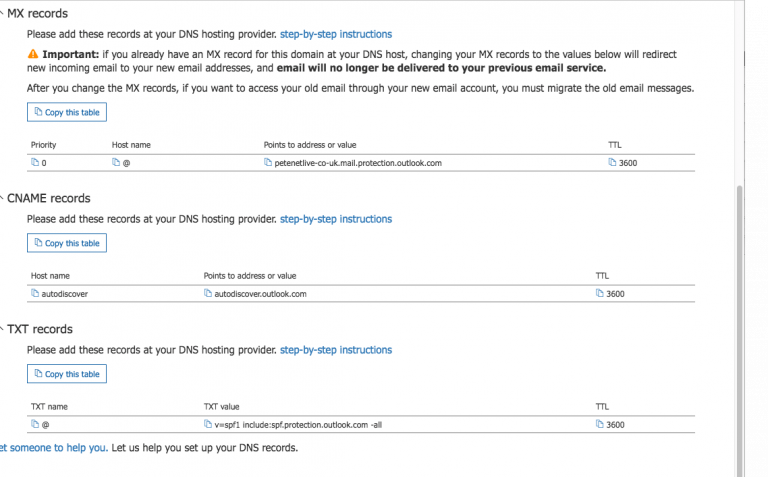
Task: Copy the autodiscover host name
Action: 35,293
